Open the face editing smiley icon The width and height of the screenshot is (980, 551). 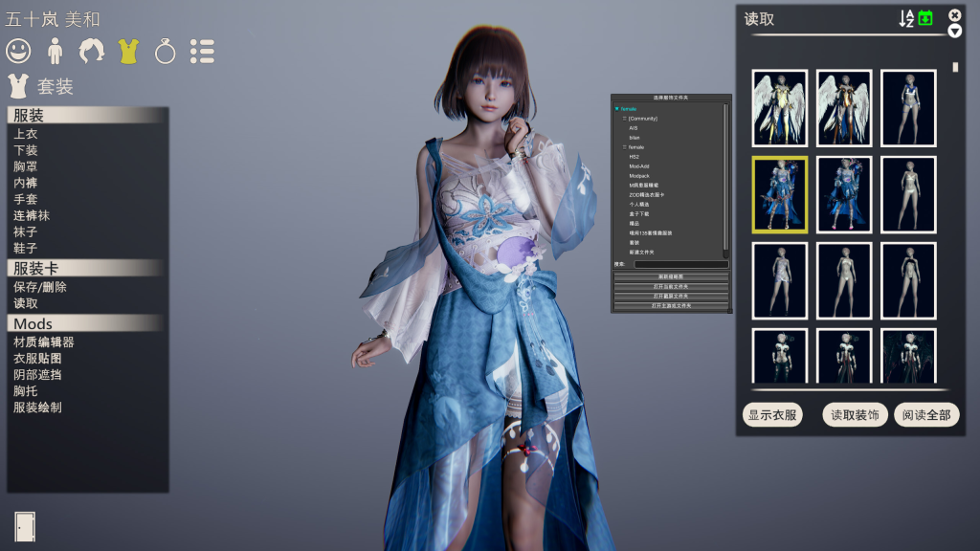coord(18,52)
